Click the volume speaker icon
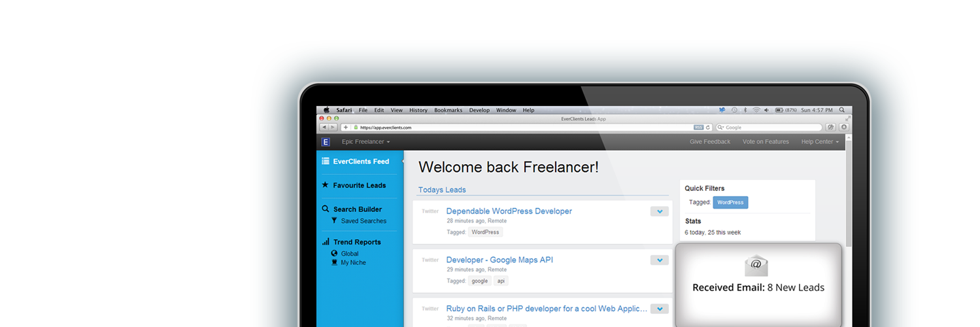 tap(767, 110)
